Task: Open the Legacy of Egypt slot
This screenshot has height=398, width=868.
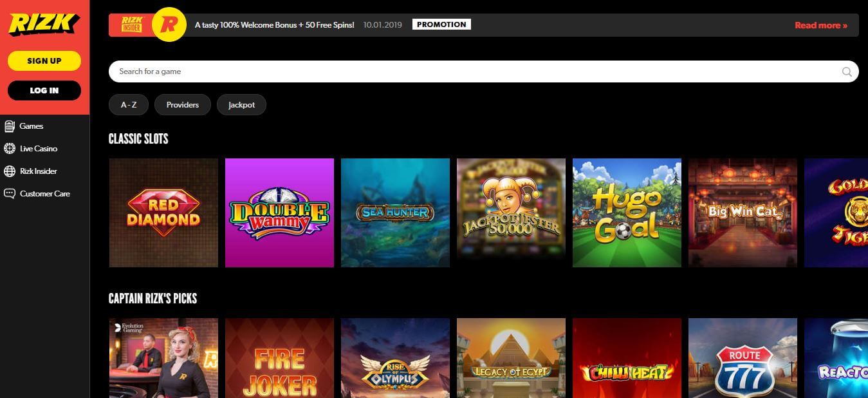Action: click(x=511, y=358)
